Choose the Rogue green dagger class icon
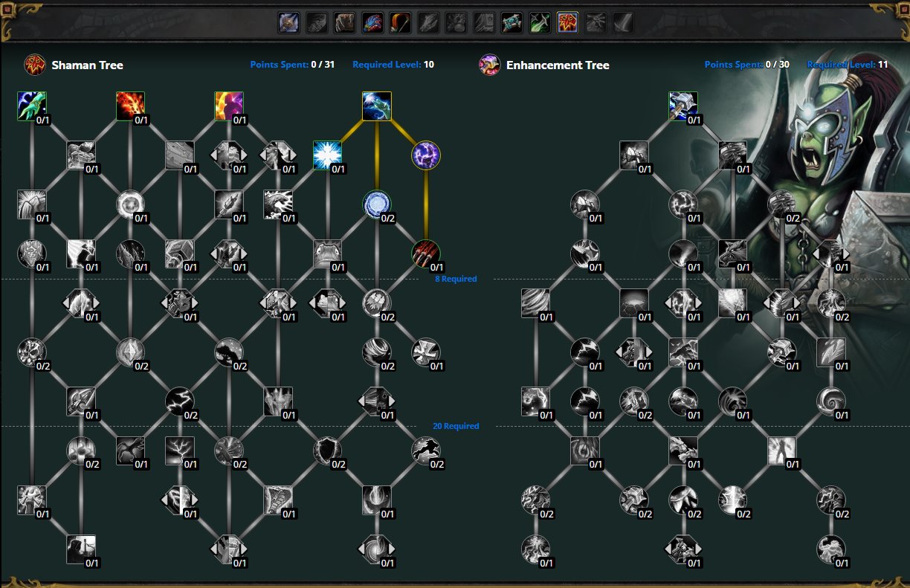910x588 pixels. point(540,23)
